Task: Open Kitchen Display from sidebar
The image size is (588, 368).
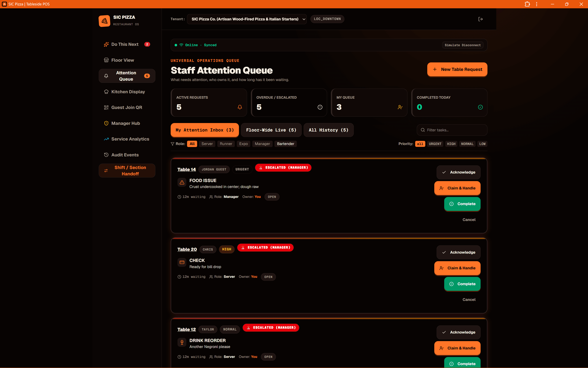Action: point(127,92)
